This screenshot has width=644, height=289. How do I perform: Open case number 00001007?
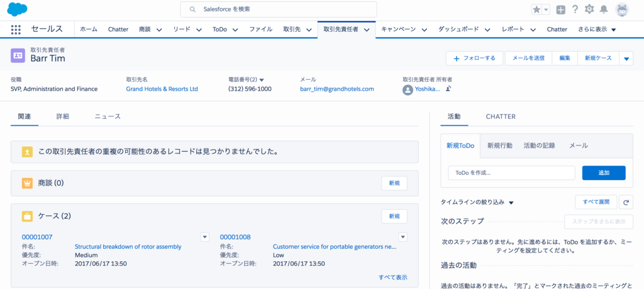tap(37, 237)
